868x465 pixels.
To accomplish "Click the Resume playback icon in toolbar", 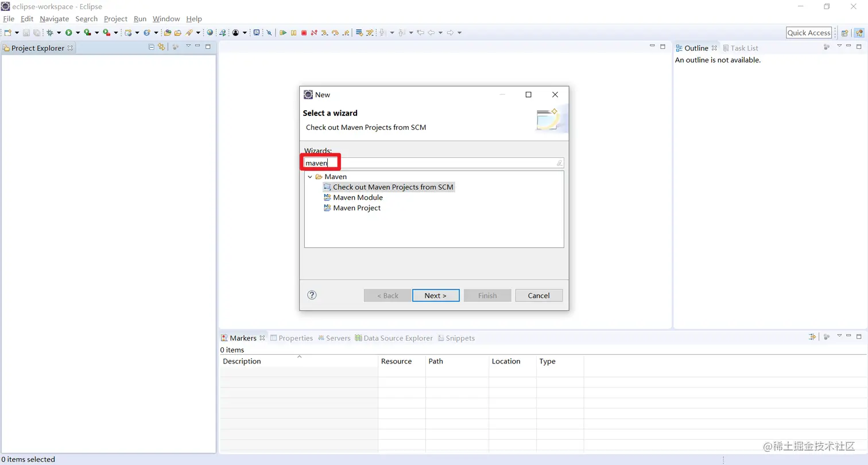I will tap(283, 33).
